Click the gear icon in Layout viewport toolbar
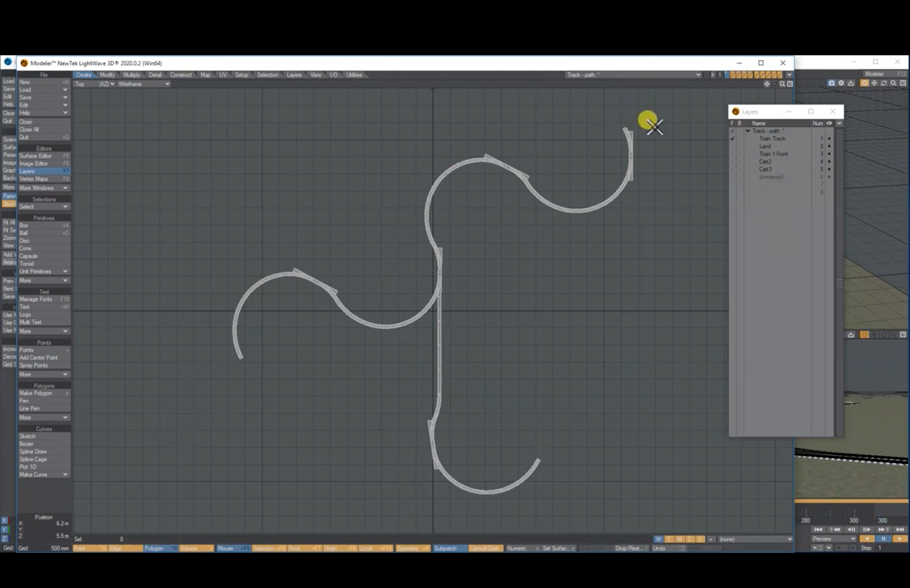Viewport: 910px width, 588px height. pos(841,83)
